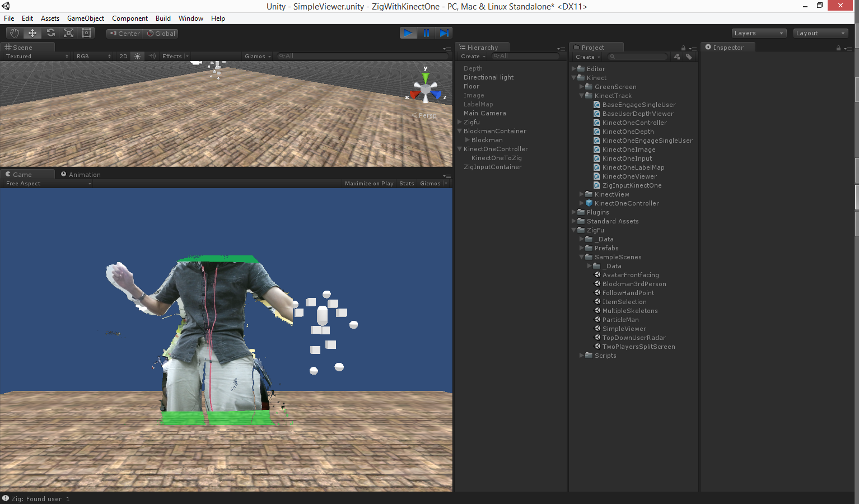
Task: Click the Stats button
Action: coord(407,184)
